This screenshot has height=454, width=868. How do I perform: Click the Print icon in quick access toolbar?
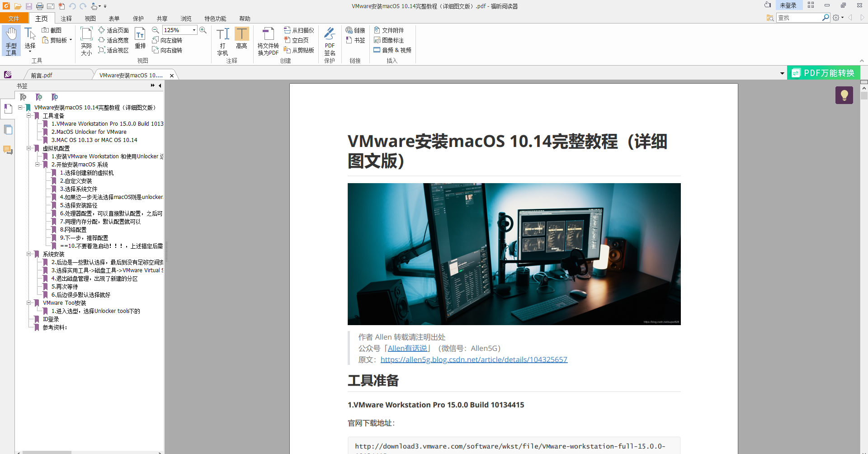coord(39,6)
